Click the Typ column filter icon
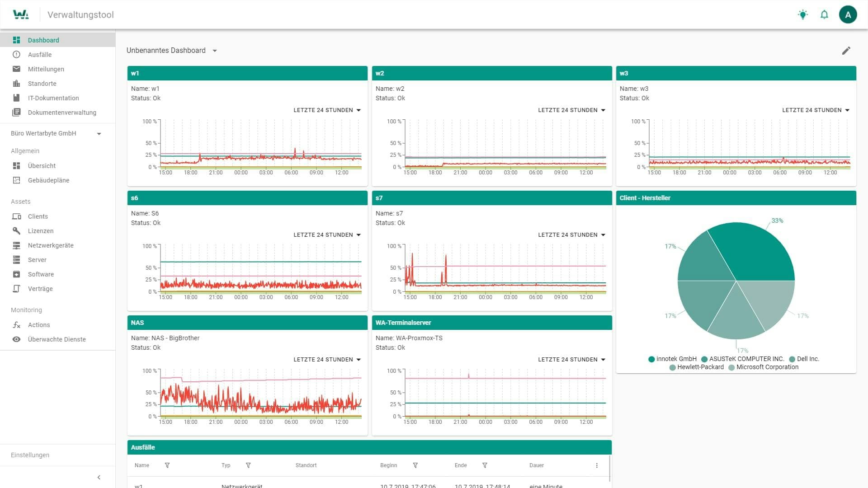 [x=248, y=465]
